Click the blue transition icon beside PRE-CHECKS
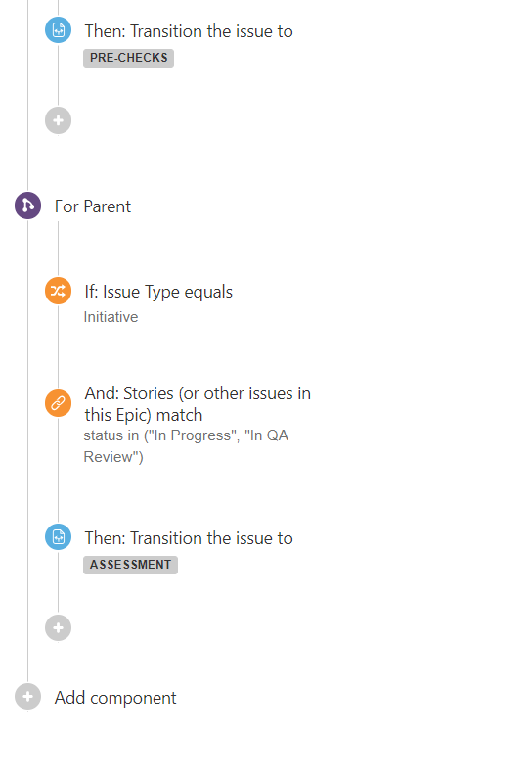This screenshot has height=779, width=532. pos(58,29)
